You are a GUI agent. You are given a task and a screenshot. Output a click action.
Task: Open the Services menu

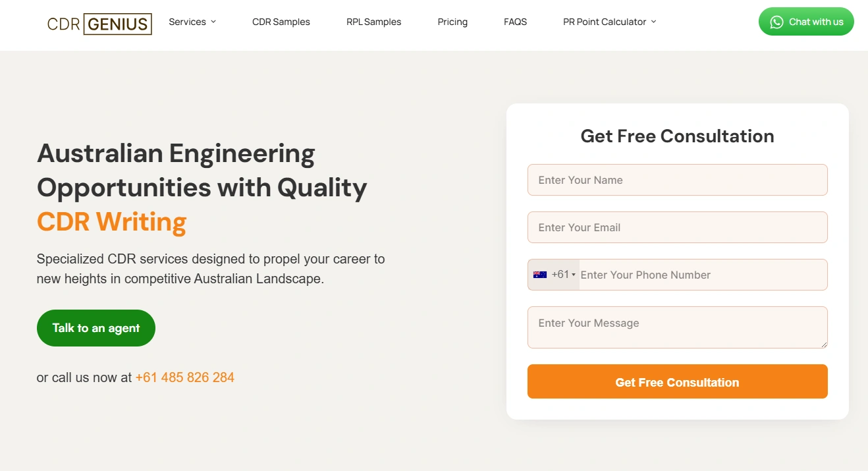point(188,22)
